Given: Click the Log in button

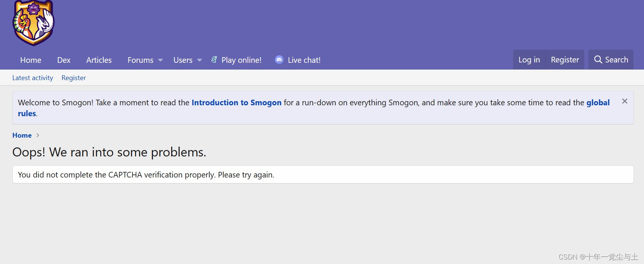Looking at the screenshot, I should (x=529, y=60).
